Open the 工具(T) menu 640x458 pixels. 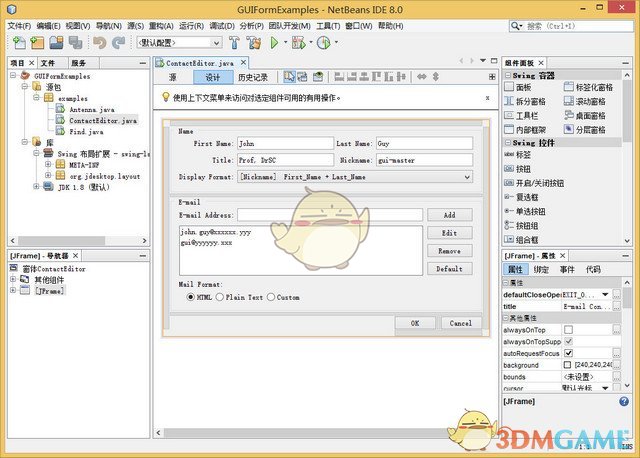click(x=328, y=26)
